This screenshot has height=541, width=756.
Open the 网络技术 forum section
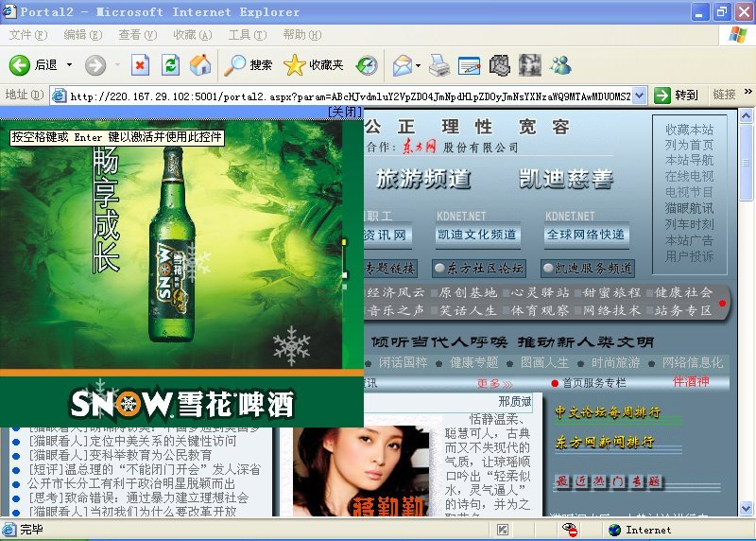pyautogui.click(x=611, y=310)
